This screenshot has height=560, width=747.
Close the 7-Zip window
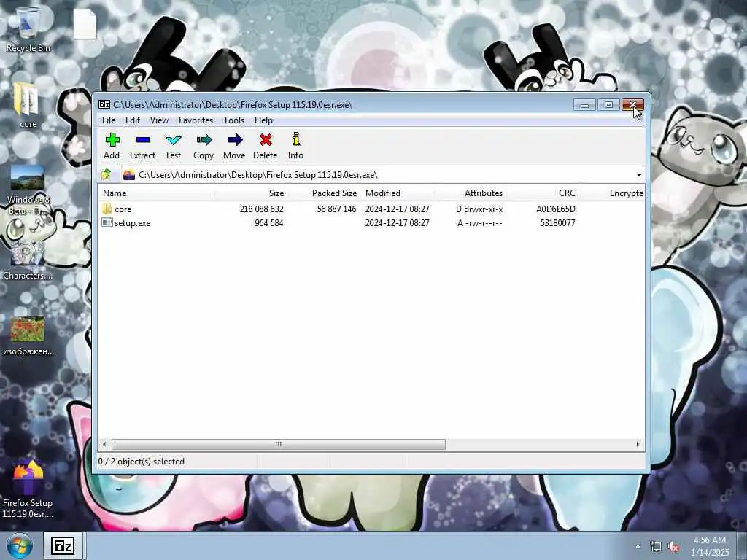click(x=632, y=105)
